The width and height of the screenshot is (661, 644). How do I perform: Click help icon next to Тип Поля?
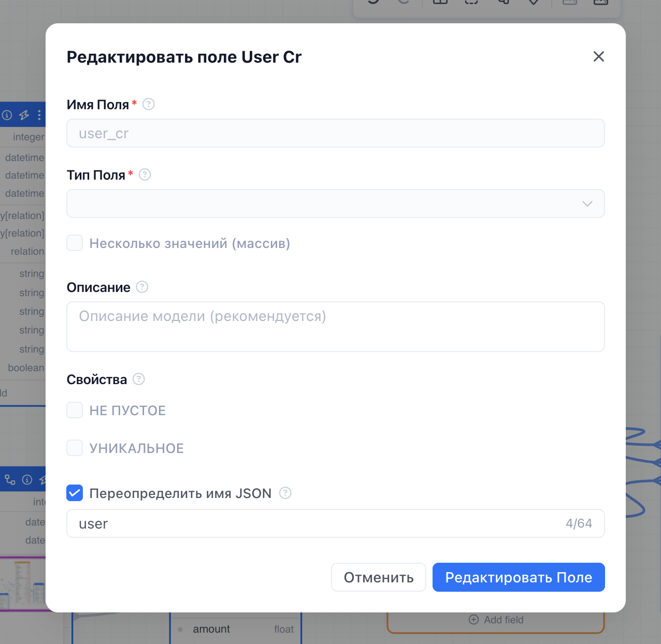coord(145,174)
